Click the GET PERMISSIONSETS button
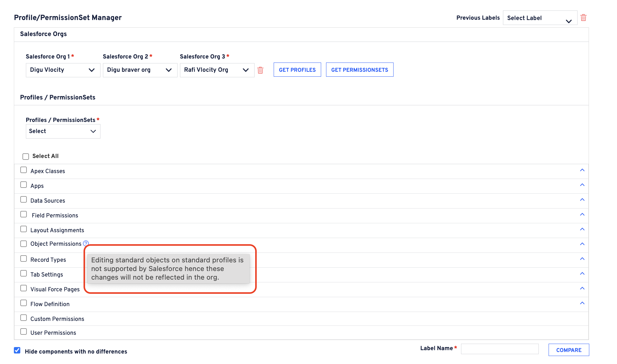 359,70
